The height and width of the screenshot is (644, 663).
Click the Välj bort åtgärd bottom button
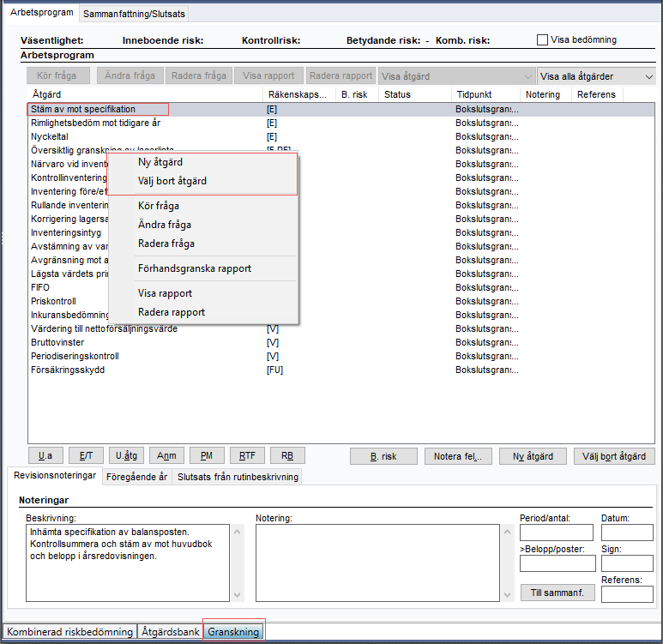click(614, 457)
